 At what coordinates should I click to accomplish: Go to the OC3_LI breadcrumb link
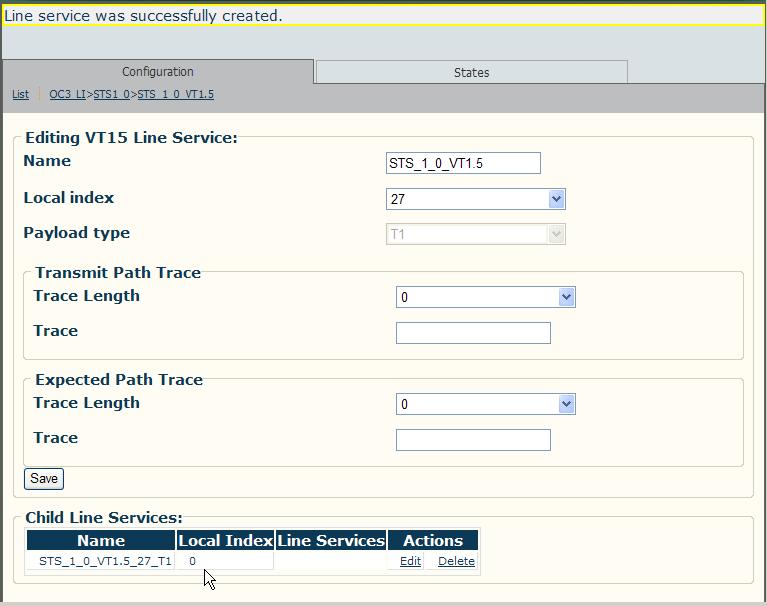[x=68, y=94]
